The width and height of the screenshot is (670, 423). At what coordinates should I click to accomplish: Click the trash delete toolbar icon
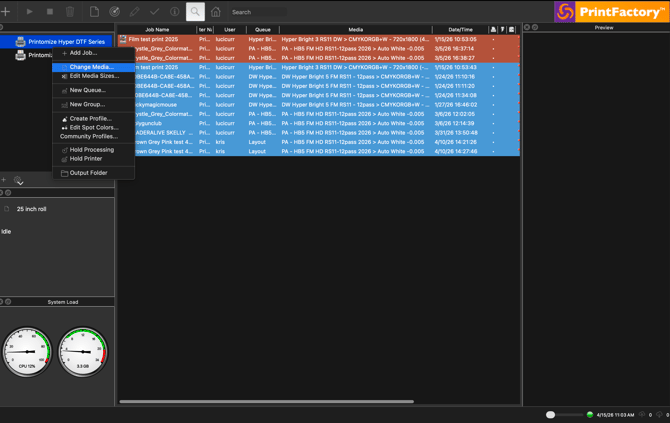click(x=70, y=12)
